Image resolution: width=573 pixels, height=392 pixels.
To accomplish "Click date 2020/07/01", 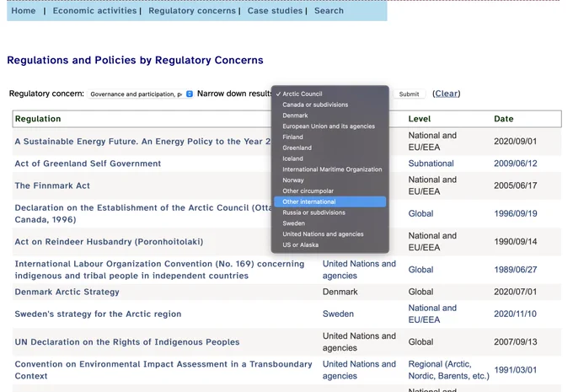I will pyautogui.click(x=515, y=292).
